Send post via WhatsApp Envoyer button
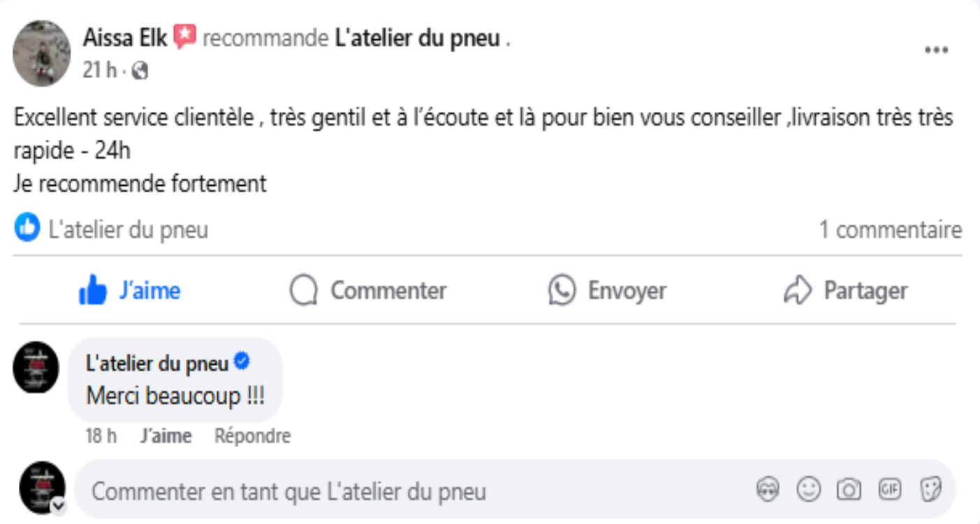This screenshot has height=524, width=980. click(607, 291)
